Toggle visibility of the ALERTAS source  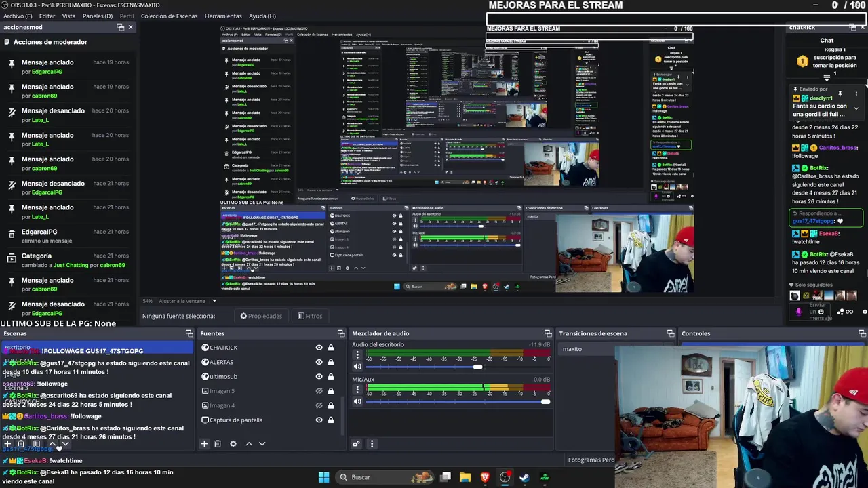319,362
